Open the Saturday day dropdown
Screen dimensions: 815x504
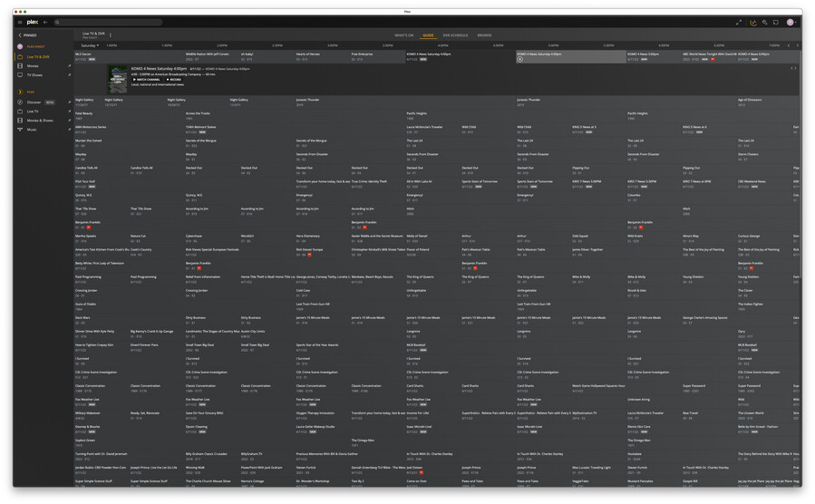click(x=90, y=45)
